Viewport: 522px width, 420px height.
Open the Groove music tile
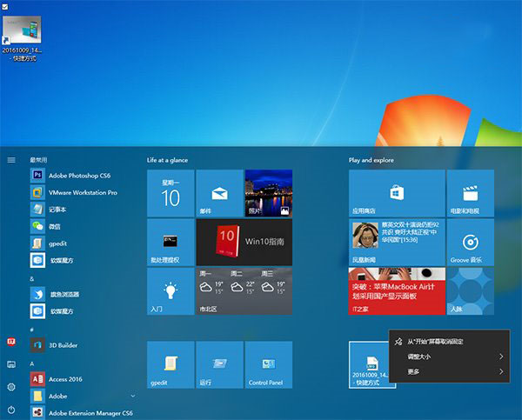tap(471, 243)
